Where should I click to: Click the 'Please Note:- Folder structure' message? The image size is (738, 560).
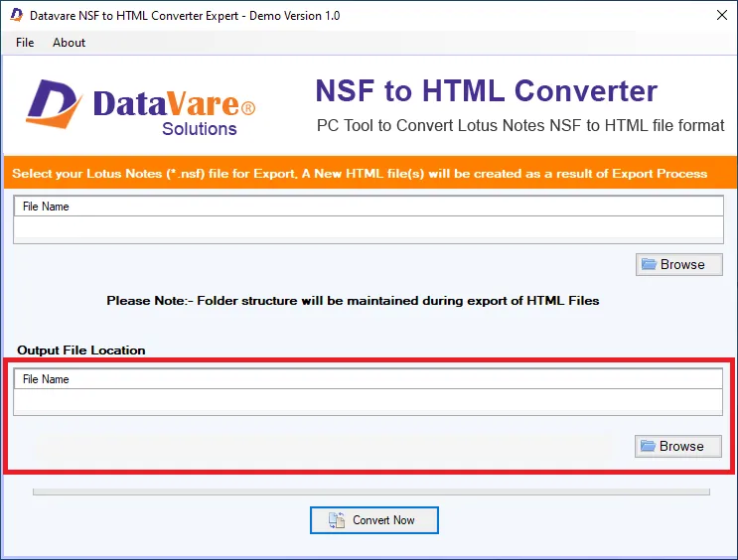[x=353, y=301]
